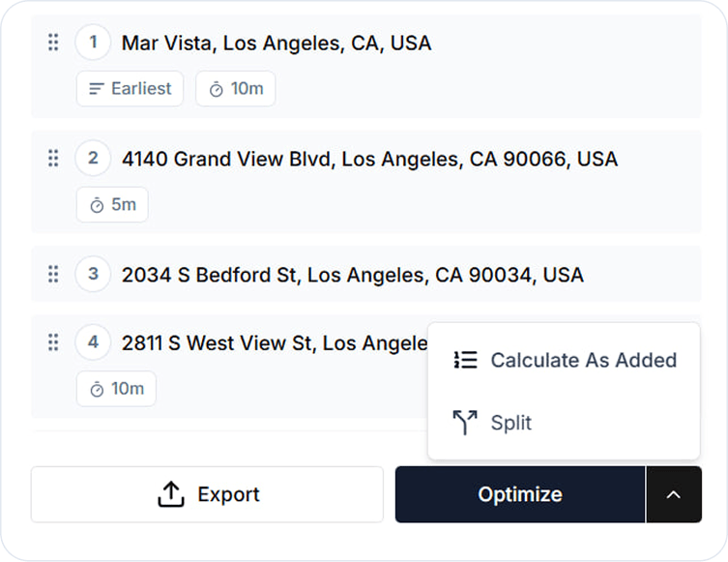
Task: Grab the drag handle for stop 1
Action: 53,43
